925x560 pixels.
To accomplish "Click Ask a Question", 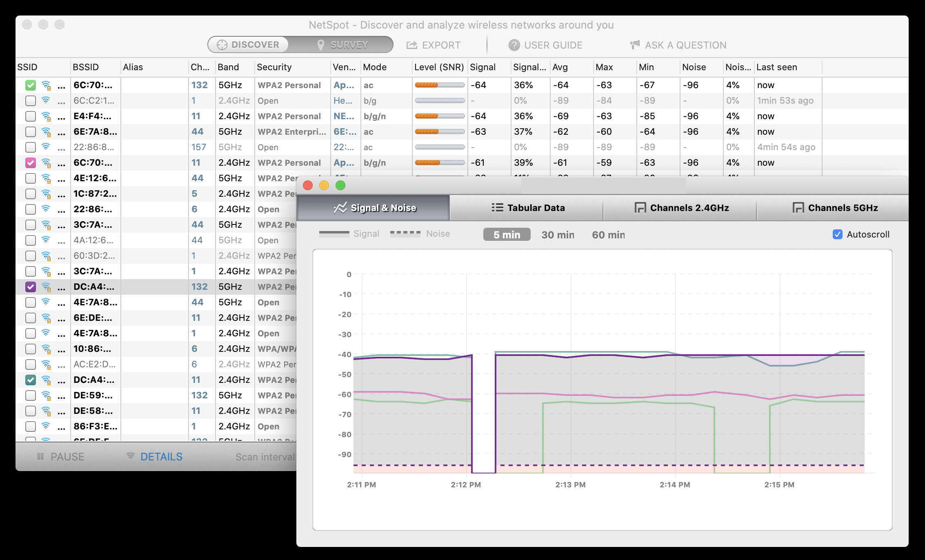I will click(678, 45).
